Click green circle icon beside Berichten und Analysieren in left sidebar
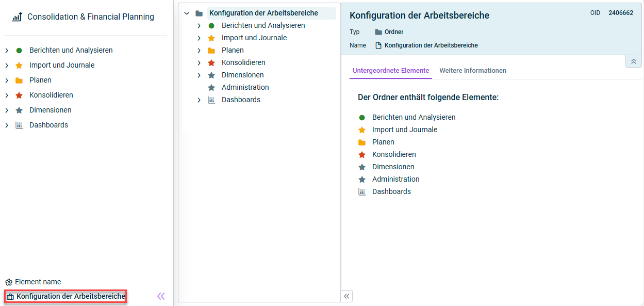Screen dimensions: 644x306 point(19,51)
